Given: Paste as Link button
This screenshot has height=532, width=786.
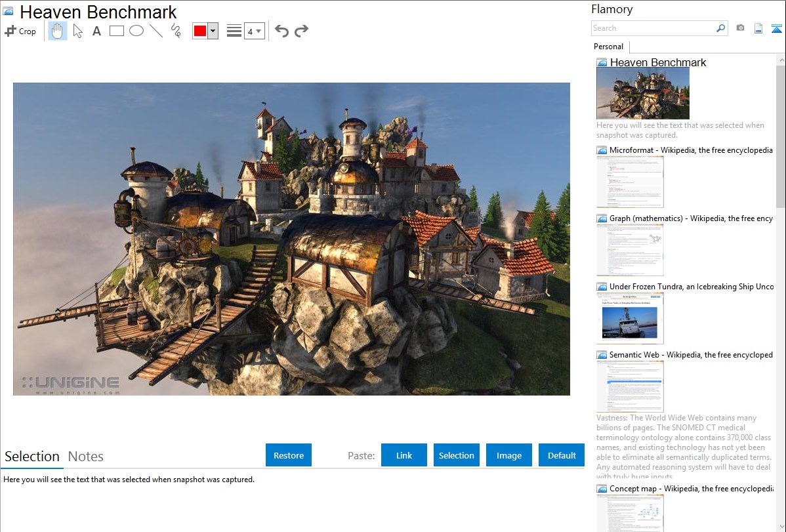Looking at the screenshot, I should pyautogui.click(x=404, y=455).
